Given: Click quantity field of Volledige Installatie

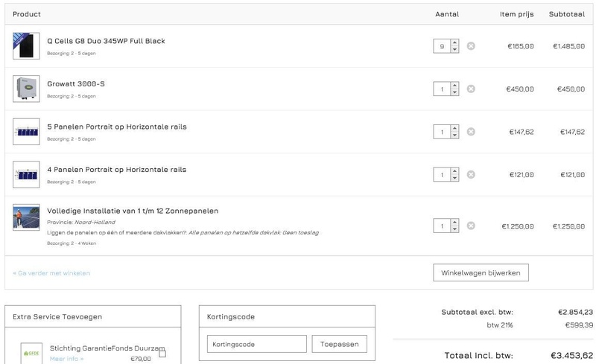Looking at the screenshot, I should click(x=442, y=226).
